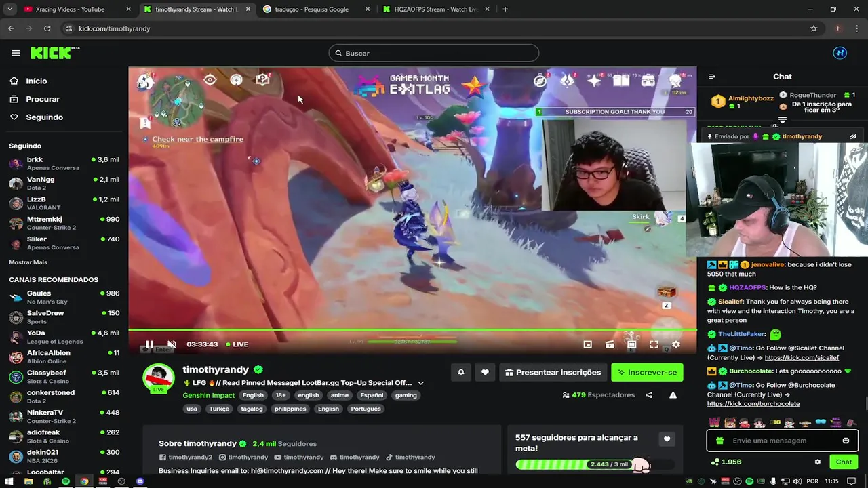Report the stream with warning icon
The height and width of the screenshot is (488, 868).
(673, 395)
